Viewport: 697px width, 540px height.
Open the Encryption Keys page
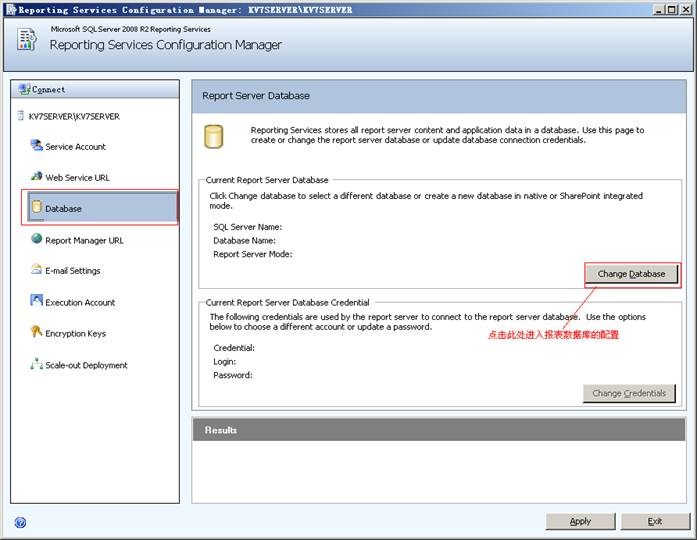point(75,334)
